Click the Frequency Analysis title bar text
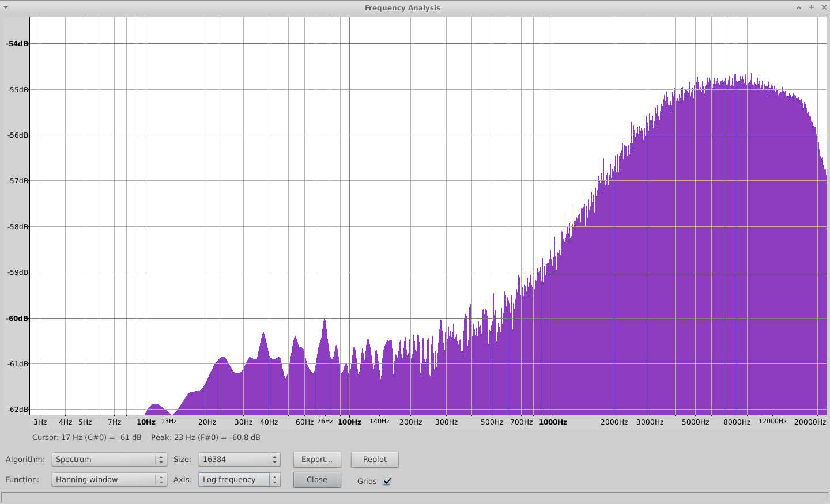 (402, 7)
